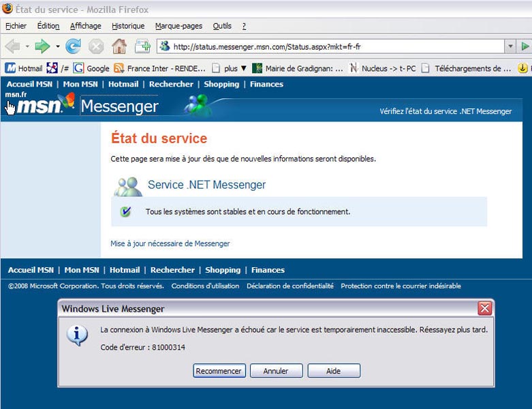Open the Édition menu
Viewport: 532px width, 409px height.
48,26
